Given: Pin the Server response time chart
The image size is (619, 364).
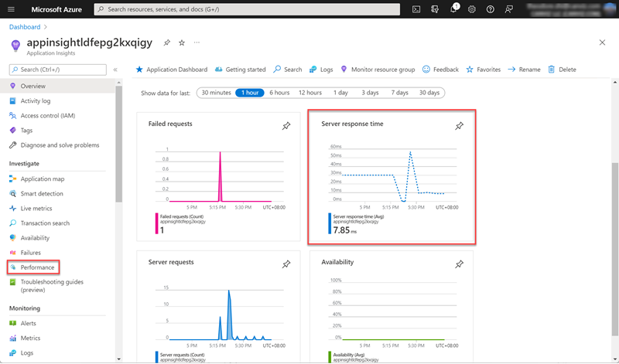Looking at the screenshot, I should (x=459, y=126).
